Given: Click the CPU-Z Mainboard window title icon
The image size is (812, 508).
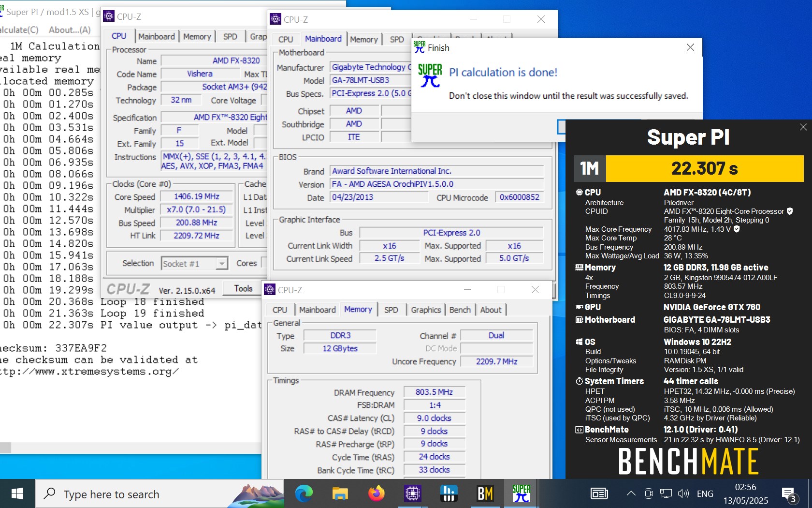Looking at the screenshot, I should [x=275, y=19].
